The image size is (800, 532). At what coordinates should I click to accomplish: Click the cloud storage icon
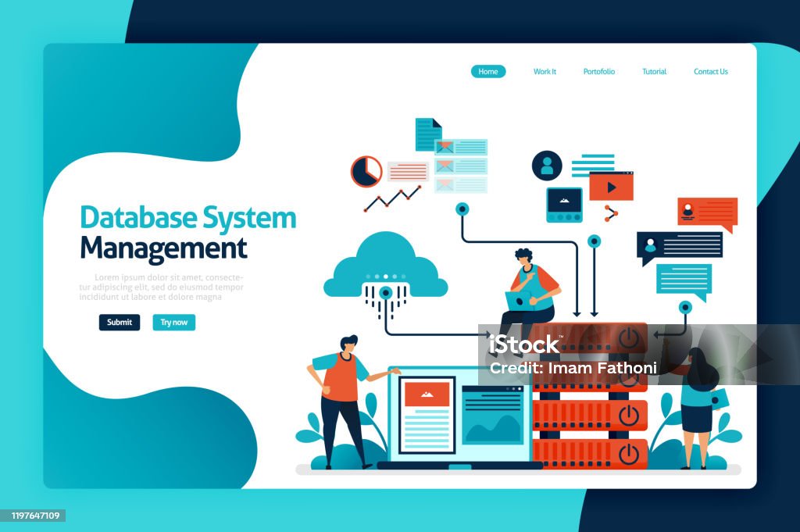coord(386,266)
